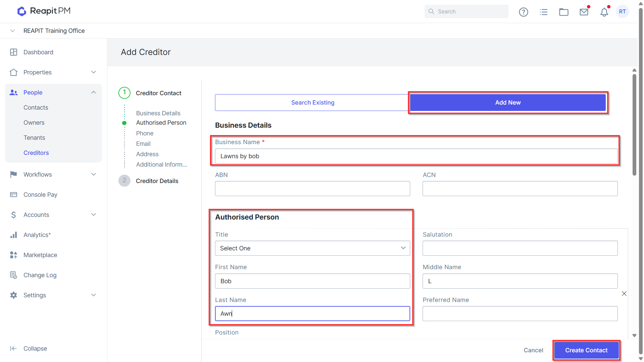Image resolution: width=644 pixels, height=362 pixels.
Task: Click the Reapit PM logo
Action: [44, 11]
